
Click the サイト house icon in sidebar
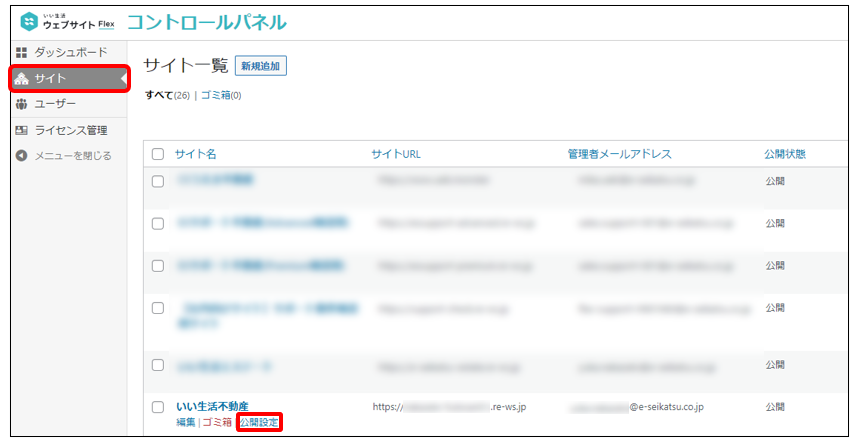(21, 78)
